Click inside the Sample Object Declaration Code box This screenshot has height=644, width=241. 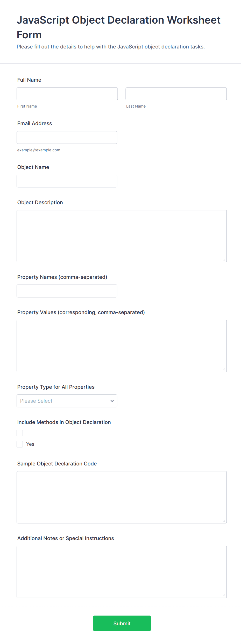click(x=122, y=497)
